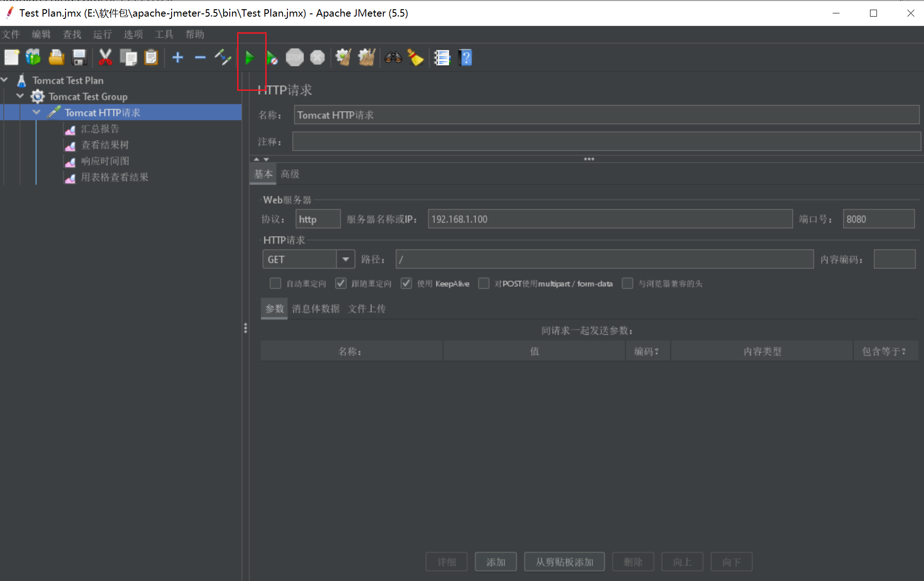The height and width of the screenshot is (581, 924).
Task: Open the Templates icon in toolbar
Action: point(33,58)
